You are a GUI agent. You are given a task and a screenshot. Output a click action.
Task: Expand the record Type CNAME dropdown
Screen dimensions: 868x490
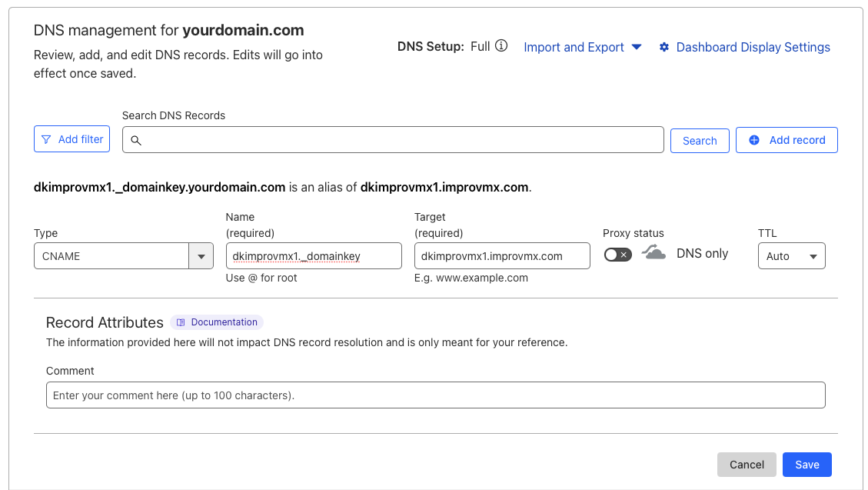click(x=201, y=256)
